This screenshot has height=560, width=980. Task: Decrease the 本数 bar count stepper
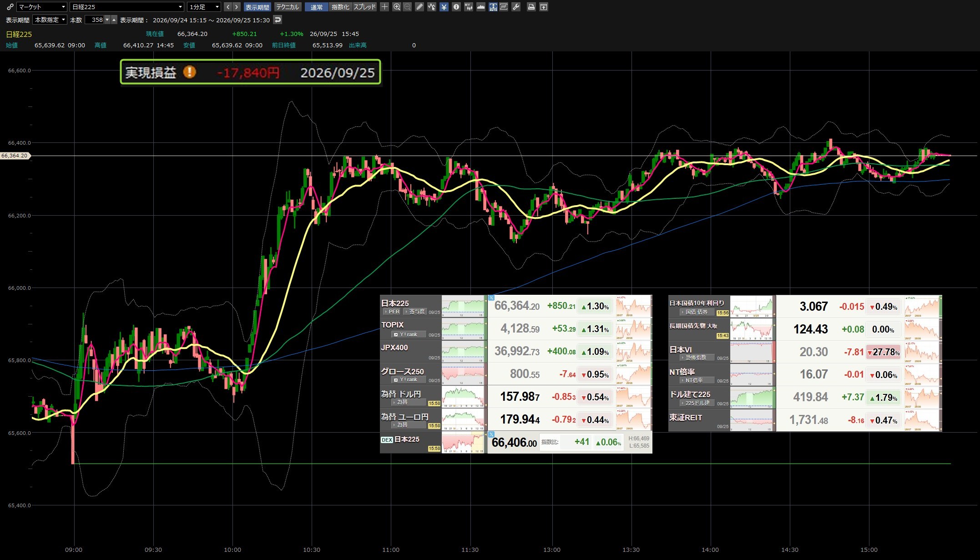point(107,20)
